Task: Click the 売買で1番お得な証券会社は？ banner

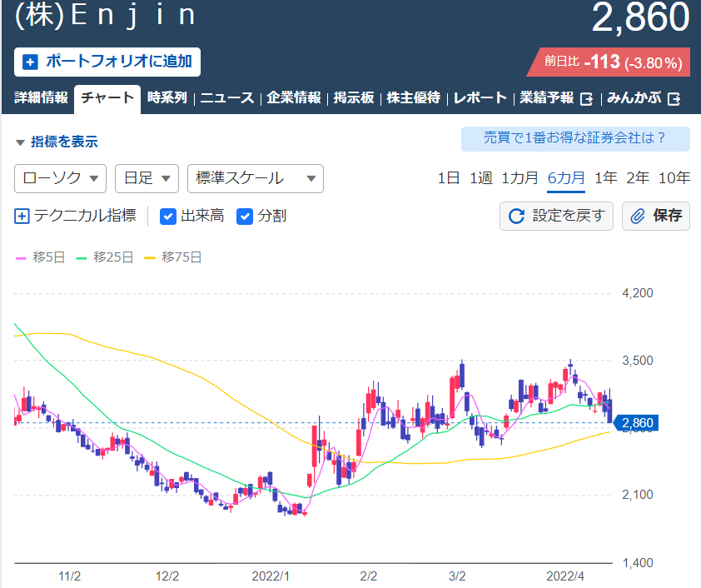Action: point(575,138)
